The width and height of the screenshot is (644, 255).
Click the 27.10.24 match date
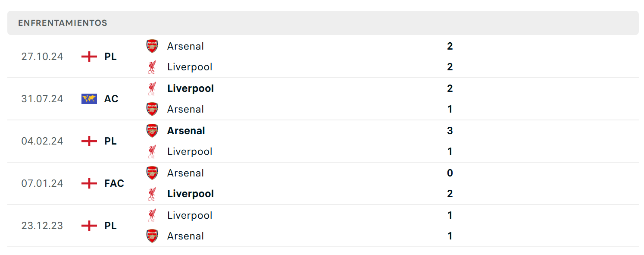(42, 57)
